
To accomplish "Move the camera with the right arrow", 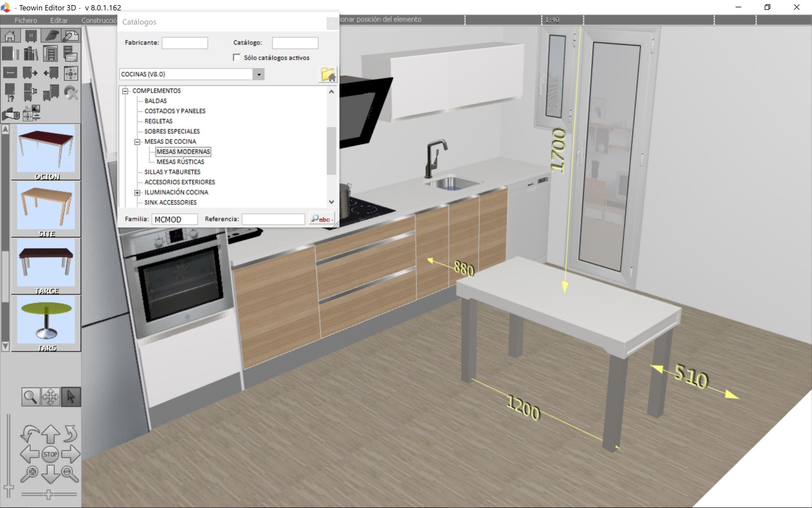I will tap(71, 454).
